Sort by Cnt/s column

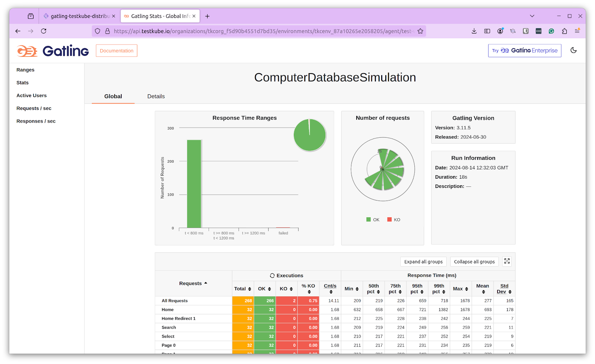[330, 289]
